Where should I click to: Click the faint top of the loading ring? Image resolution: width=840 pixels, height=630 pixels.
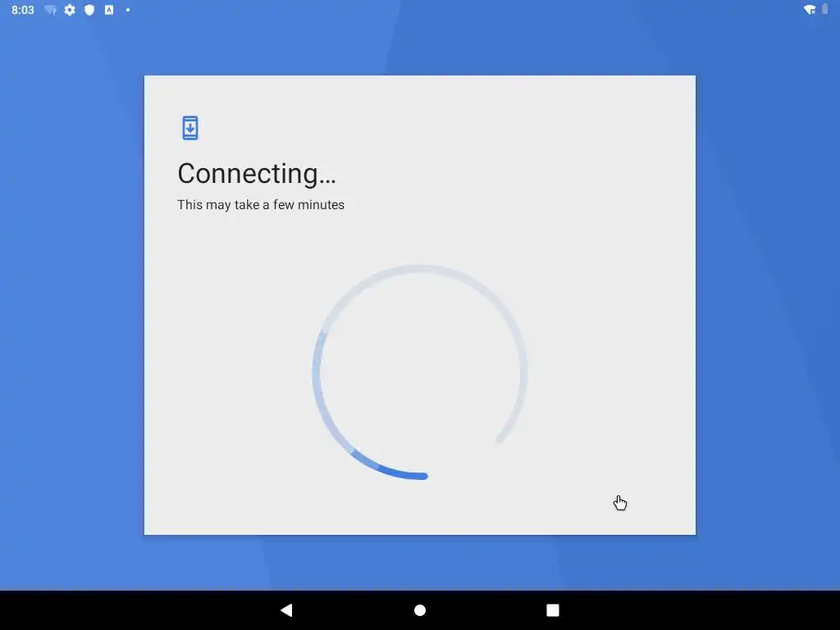coord(420,269)
